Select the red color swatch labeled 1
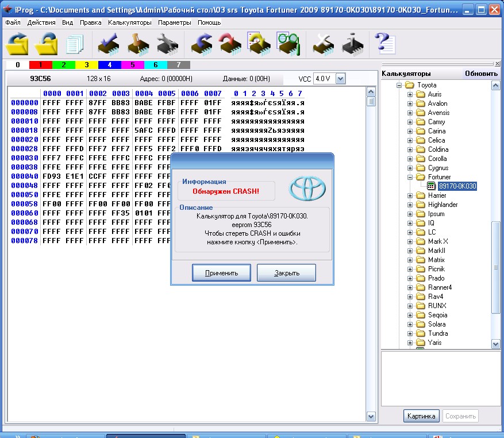This screenshot has width=504, height=438. pos(40,65)
